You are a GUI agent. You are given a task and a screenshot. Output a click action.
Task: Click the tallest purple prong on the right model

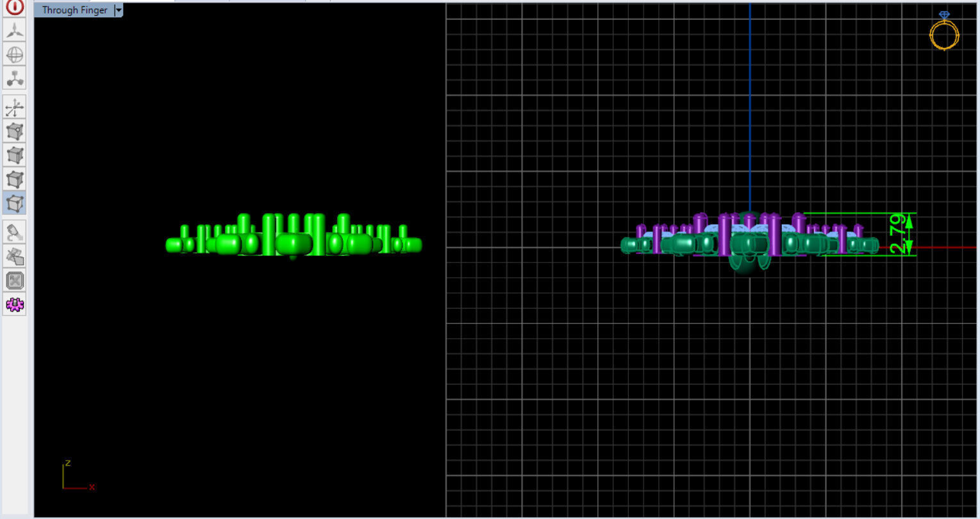(725, 234)
